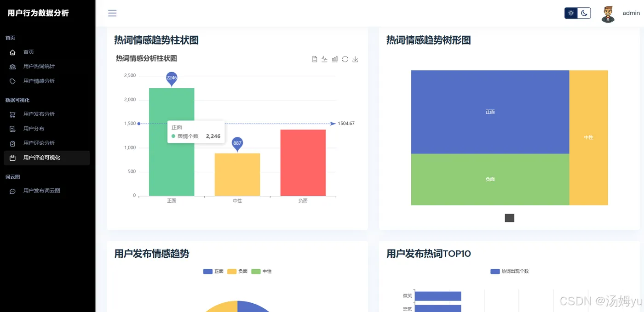
Task: Open 用户发布词云图 menu item
Action: 46,191
